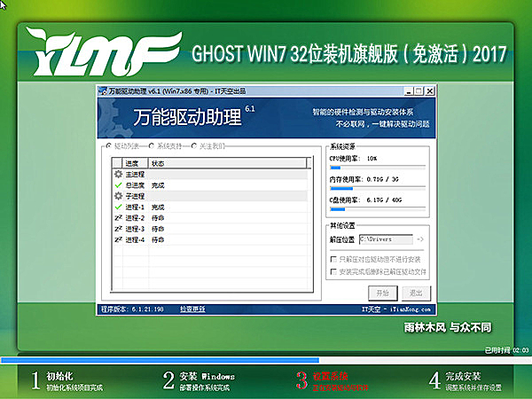Enable 只解压对应驱动但不进行安装 checkbox

[333, 260]
